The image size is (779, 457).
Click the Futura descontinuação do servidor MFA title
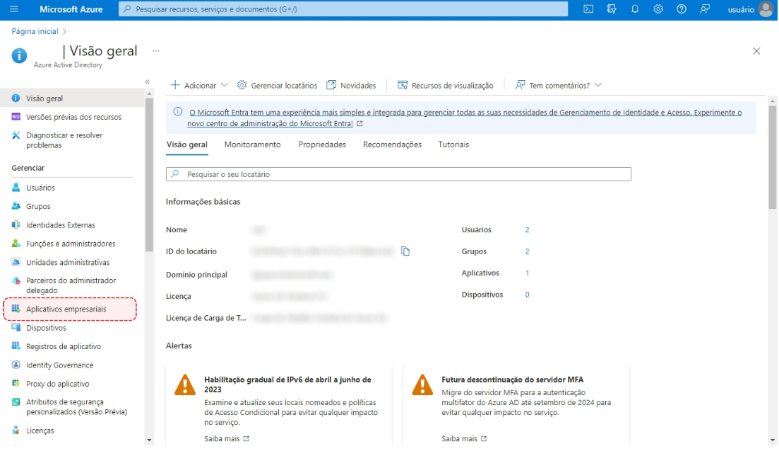pyautogui.click(x=512, y=380)
